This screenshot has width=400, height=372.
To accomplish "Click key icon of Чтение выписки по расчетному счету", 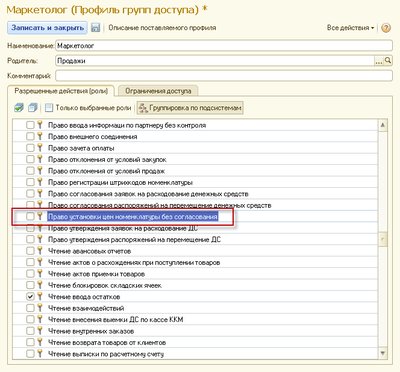I will (x=40, y=354).
